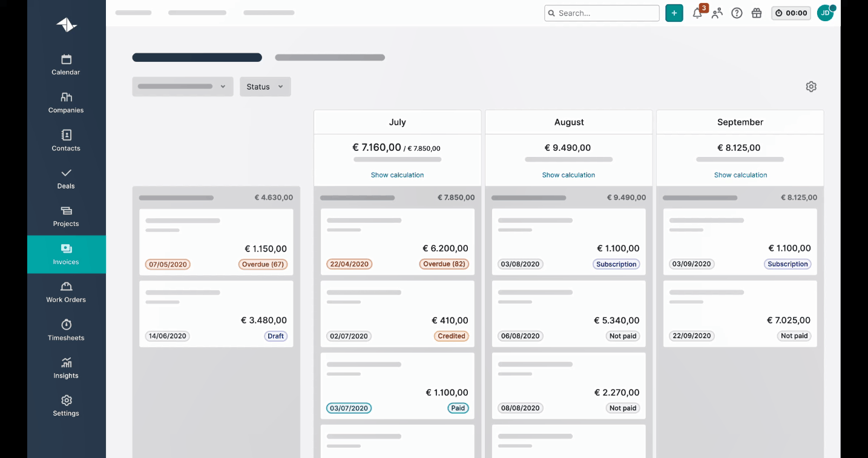The image size is (868, 458).
Task: Click the 14/06/2020 date badge
Action: point(168,336)
